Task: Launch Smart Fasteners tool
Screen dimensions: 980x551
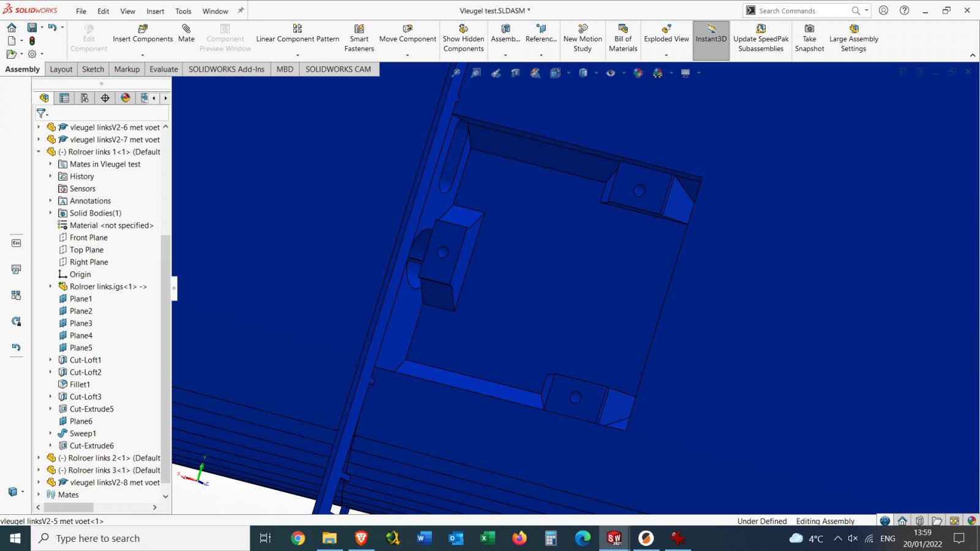Action: tap(359, 38)
